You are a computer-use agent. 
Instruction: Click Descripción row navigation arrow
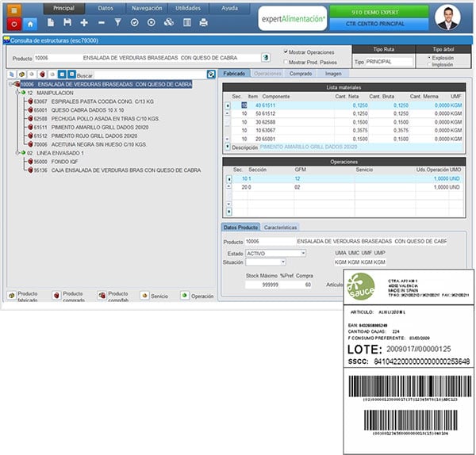click(228, 147)
